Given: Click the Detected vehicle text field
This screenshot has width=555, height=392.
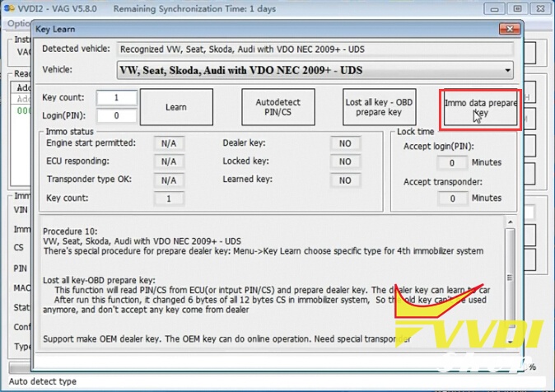Looking at the screenshot, I should [315, 49].
